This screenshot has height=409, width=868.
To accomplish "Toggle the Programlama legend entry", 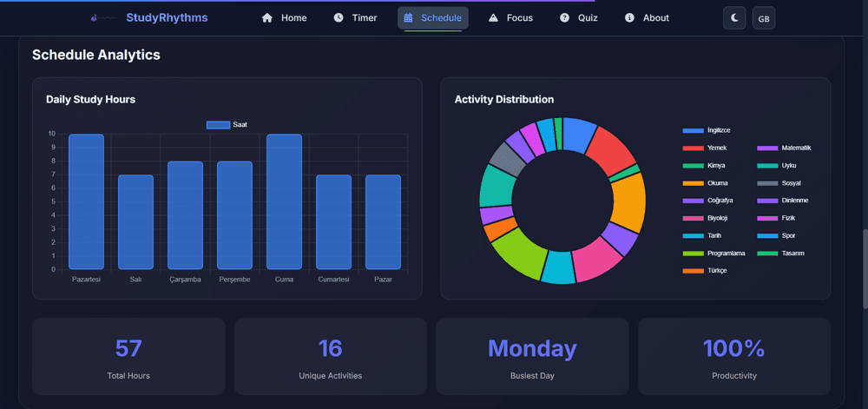I will 727,253.
